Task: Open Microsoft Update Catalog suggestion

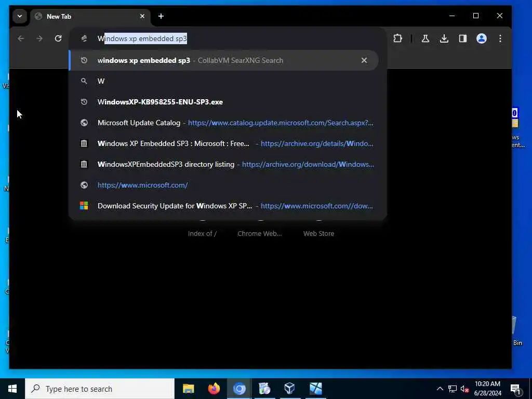Action: (x=224, y=123)
